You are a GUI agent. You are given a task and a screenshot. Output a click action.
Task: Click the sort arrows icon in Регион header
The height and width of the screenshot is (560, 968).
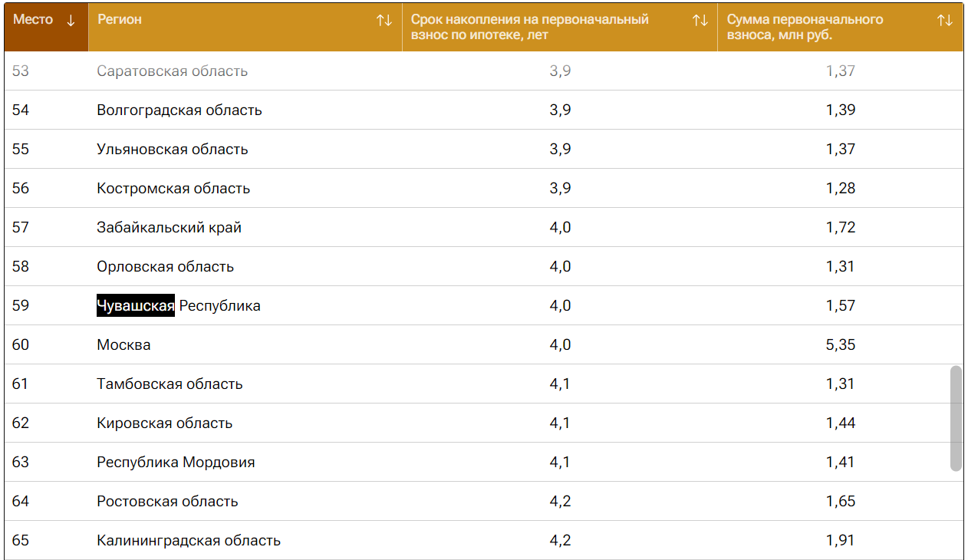tap(384, 21)
